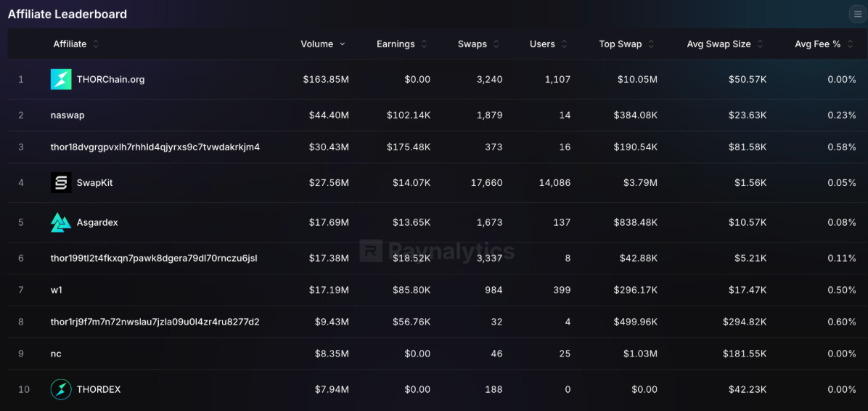This screenshot has height=411, width=868.
Task: Click the 14,086 users cell
Action: tap(554, 182)
